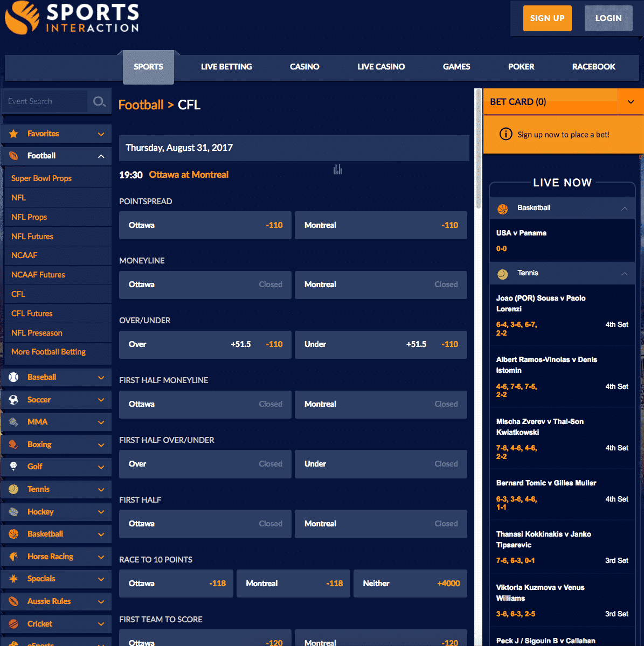This screenshot has height=646, width=644.
Task: Click the Soccer ball icon
Action: [13, 400]
